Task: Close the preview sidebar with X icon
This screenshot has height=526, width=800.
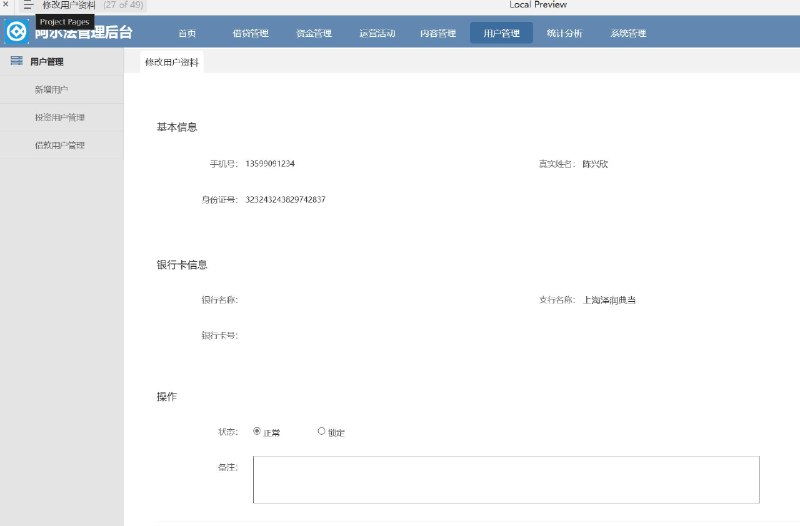Action: [6, 4]
